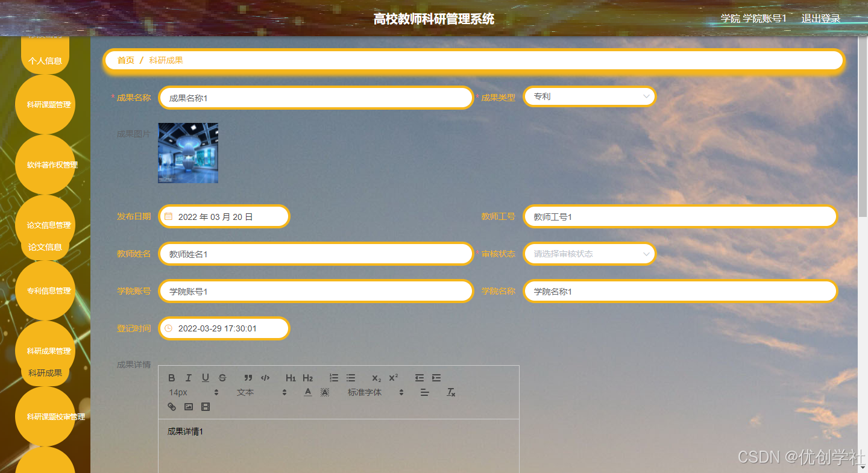Click 退出登录 to log out

click(x=820, y=19)
